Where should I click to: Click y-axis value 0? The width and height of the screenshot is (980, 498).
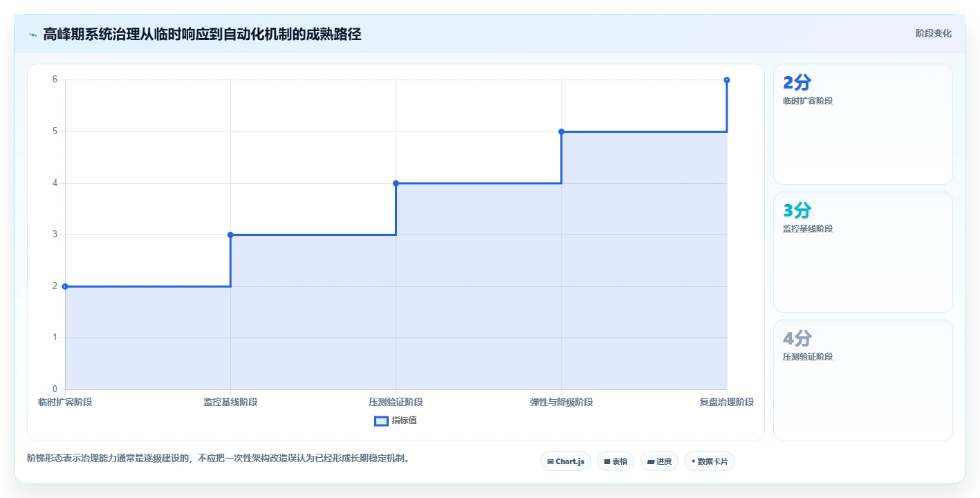55,389
